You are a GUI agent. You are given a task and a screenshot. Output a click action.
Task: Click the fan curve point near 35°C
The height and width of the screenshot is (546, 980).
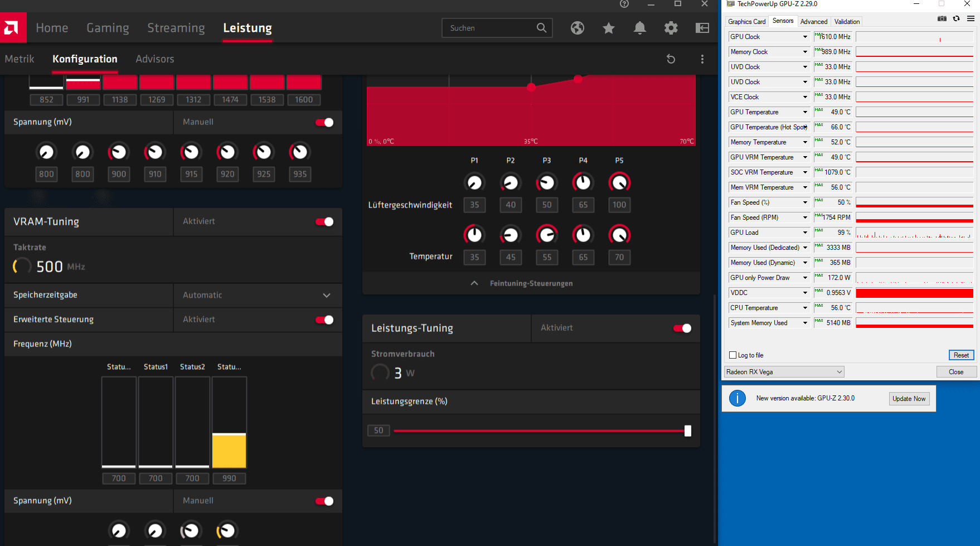coord(531,87)
